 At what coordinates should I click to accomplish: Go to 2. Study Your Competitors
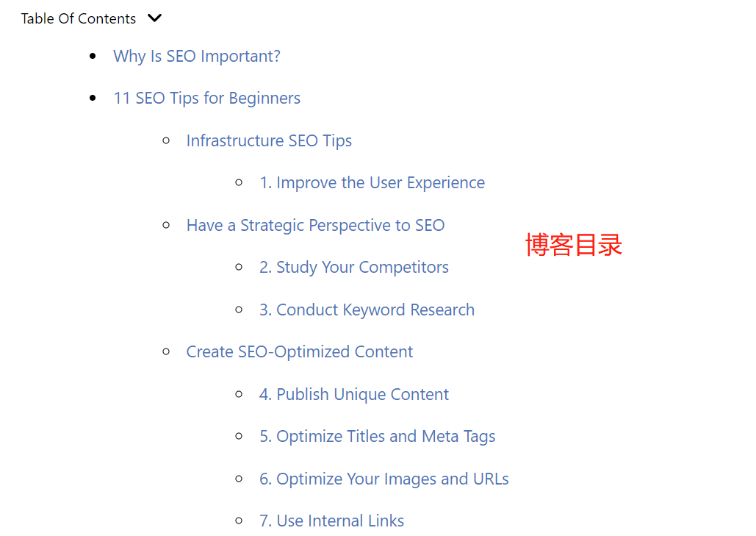[354, 267]
